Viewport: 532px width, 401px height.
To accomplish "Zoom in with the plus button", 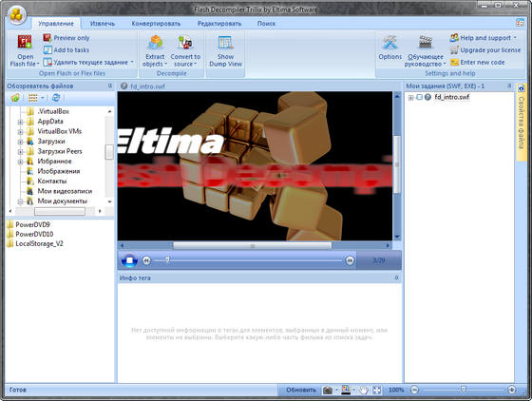I will coord(512,391).
